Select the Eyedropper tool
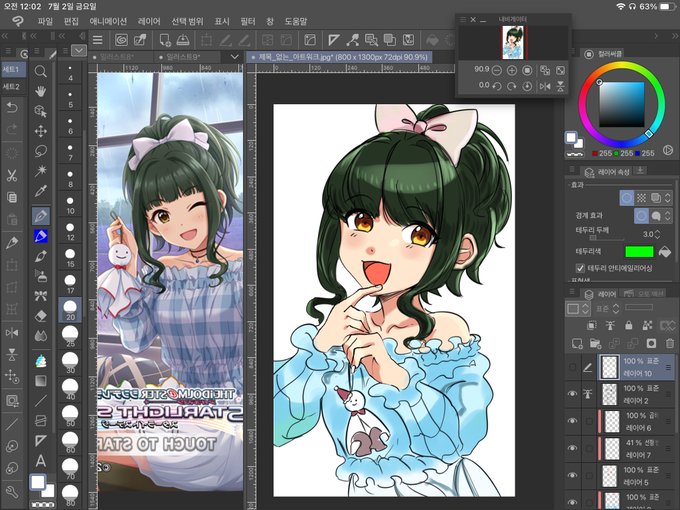Screen dimensions: 680x510 [x=40, y=191]
